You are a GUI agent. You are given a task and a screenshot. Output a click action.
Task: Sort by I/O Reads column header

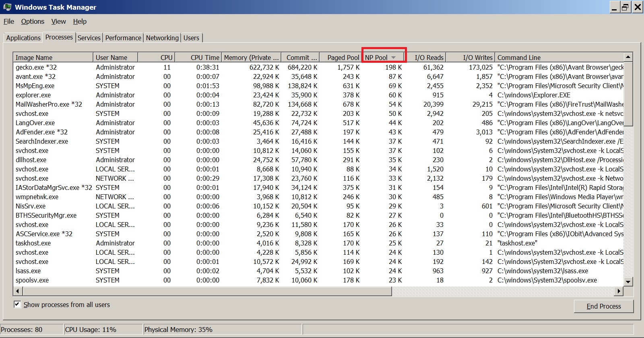(425, 58)
